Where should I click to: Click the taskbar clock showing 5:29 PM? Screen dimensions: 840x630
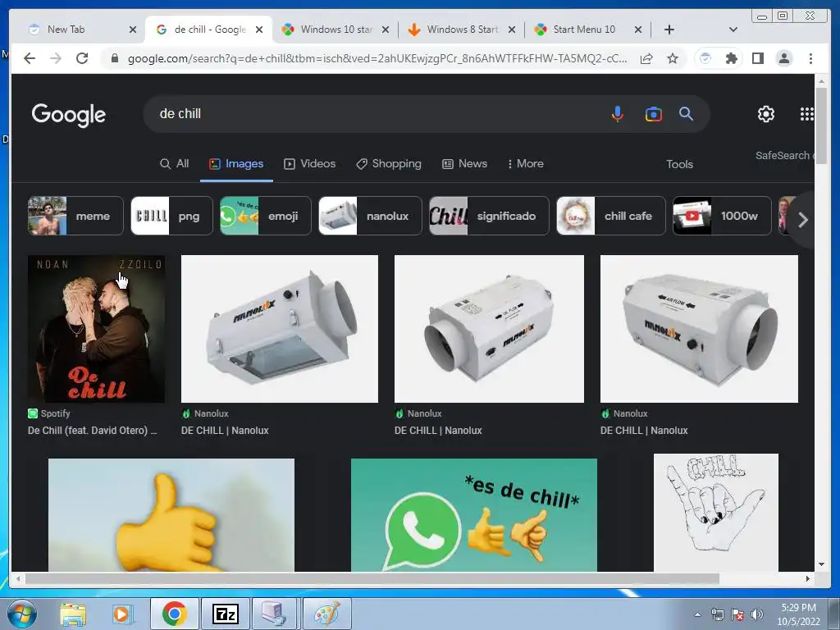pyautogui.click(x=798, y=614)
